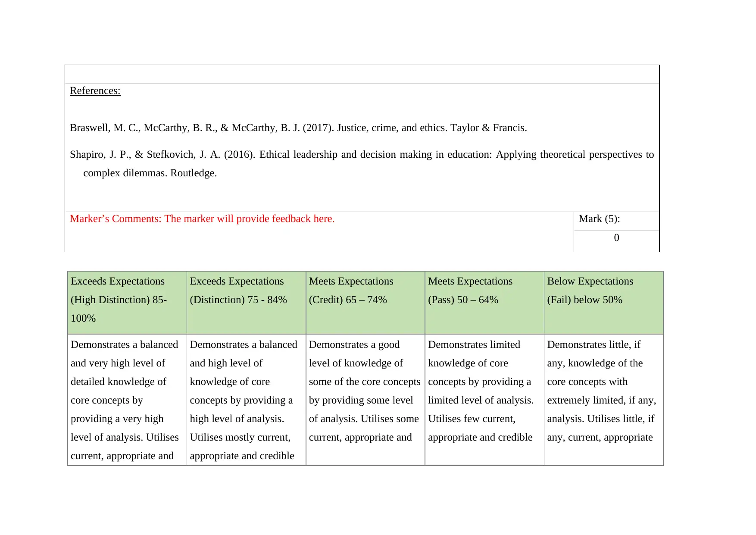The width and height of the screenshot is (756, 535).
Task: Click the Exceeds Expectations (Distinction) 75 - 84% header
Action: (x=246, y=303)
